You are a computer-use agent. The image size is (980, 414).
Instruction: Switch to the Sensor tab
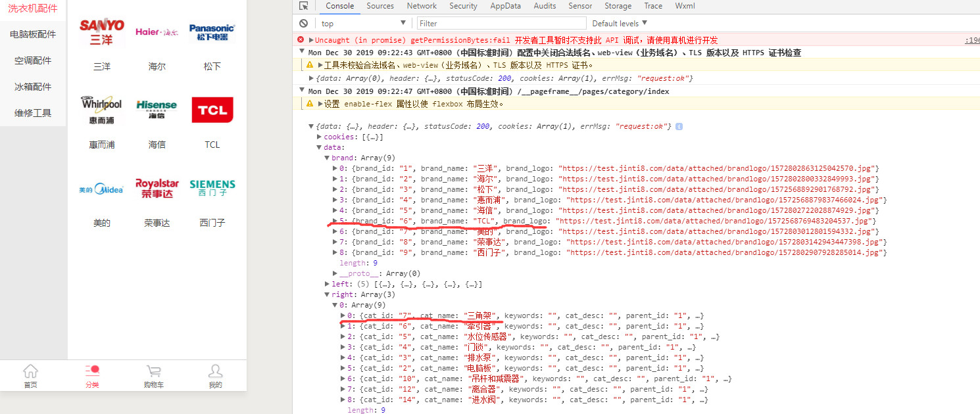[580, 6]
